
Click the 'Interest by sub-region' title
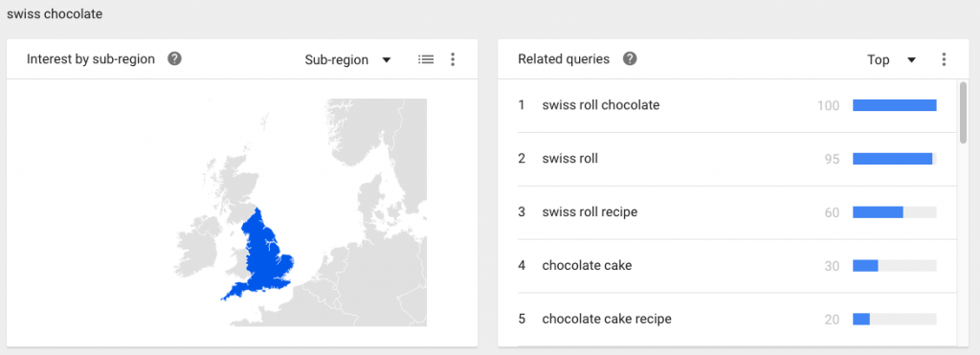pyautogui.click(x=91, y=59)
